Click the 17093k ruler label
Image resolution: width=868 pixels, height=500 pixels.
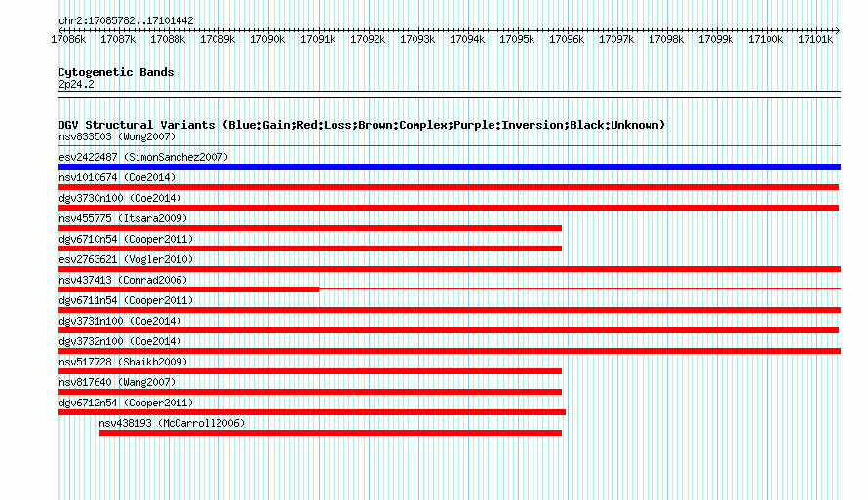417,39
